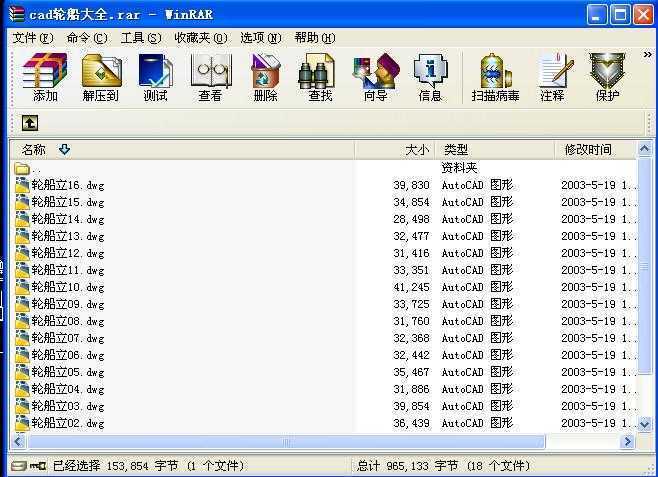The image size is (658, 477).
Task: Open the 注释 (Comment) tool
Action: (x=554, y=78)
